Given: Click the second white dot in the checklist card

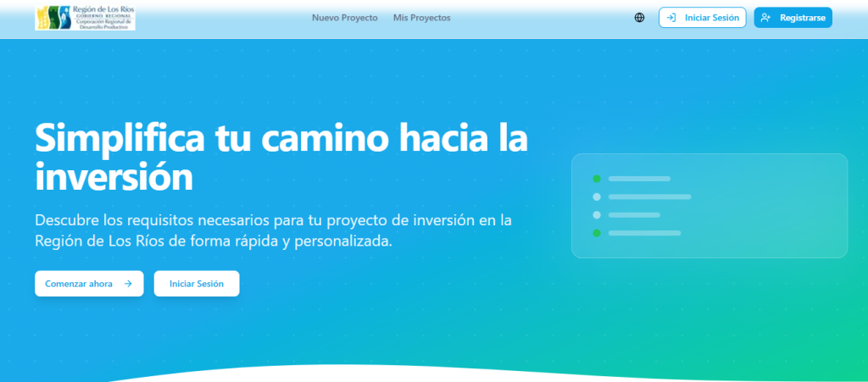Looking at the screenshot, I should pos(597,197).
